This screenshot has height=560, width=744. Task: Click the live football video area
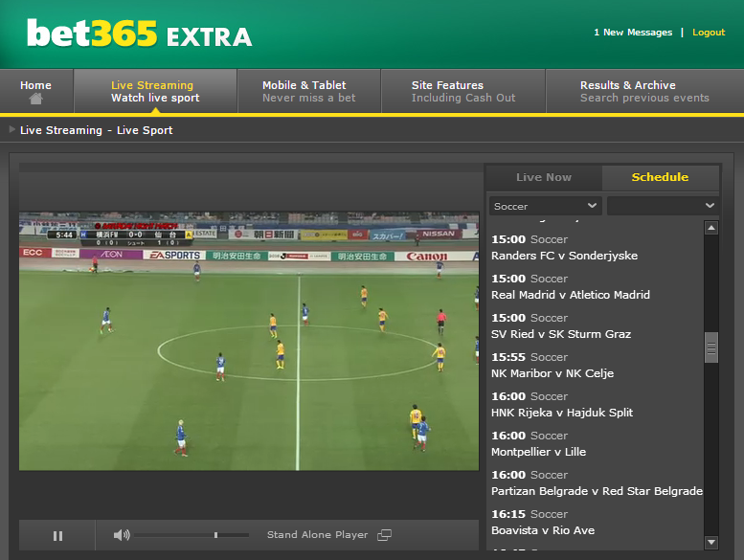(x=249, y=341)
